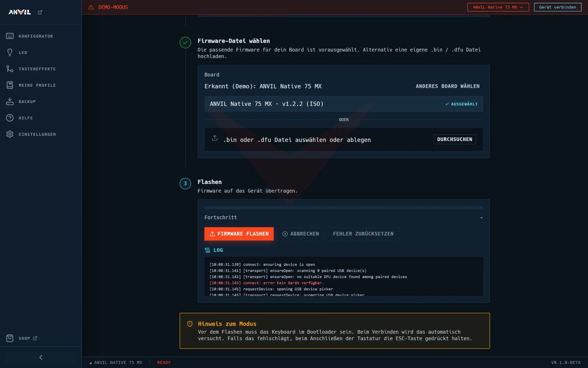This screenshot has width=588, height=368.
Task: Click the .bin or .dfu file drop zone
Action: point(344,140)
